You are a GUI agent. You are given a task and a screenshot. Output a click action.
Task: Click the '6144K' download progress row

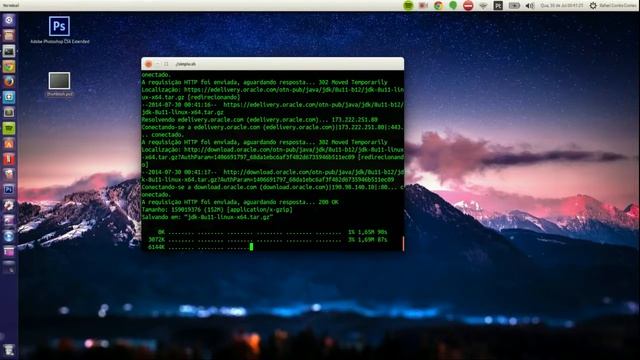coord(200,247)
